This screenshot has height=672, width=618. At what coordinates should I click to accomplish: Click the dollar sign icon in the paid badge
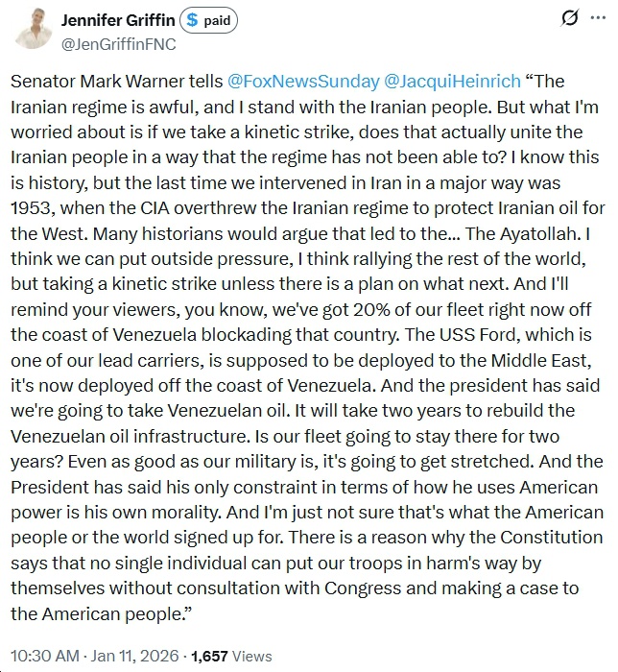tap(190, 20)
